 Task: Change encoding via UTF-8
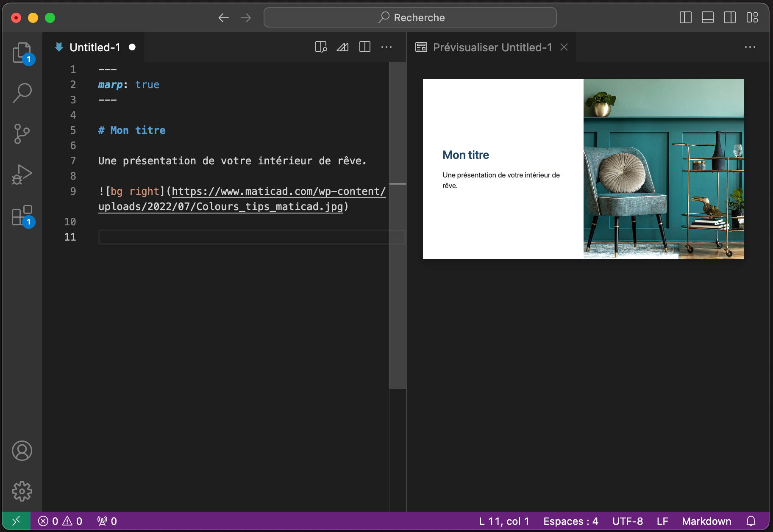[x=627, y=521]
